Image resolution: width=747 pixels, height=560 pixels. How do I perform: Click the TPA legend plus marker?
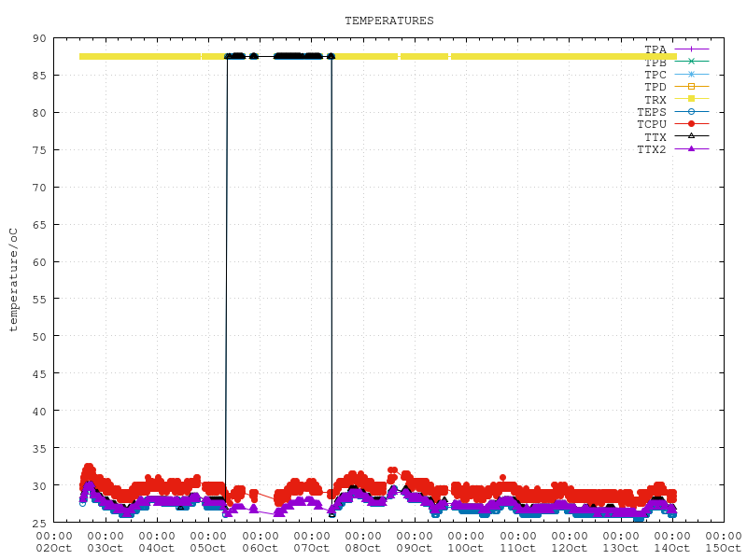coord(691,49)
